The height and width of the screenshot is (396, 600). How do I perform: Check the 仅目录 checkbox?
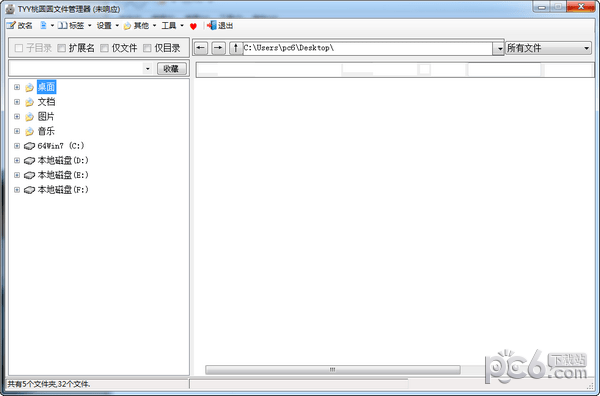click(147, 48)
